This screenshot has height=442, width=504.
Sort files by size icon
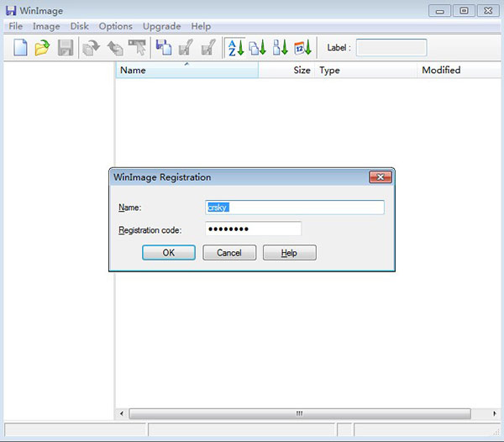click(x=280, y=48)
